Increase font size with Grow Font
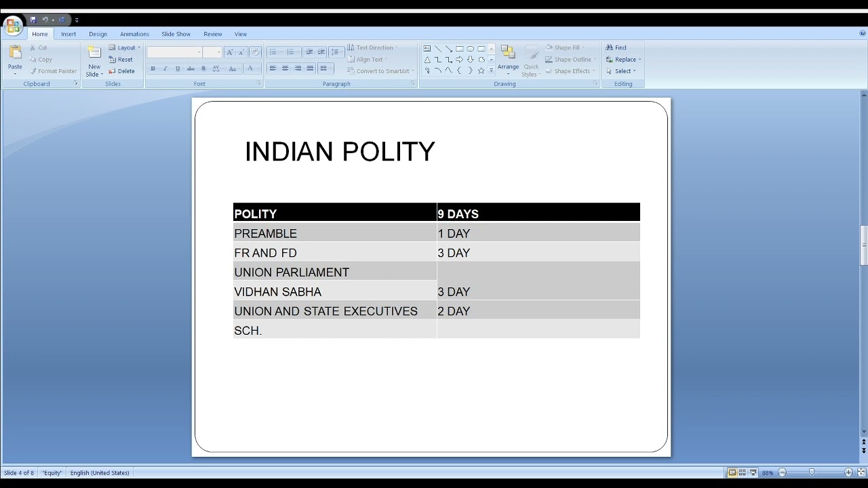The image size is (868, 488). click(x=229, y=52)
